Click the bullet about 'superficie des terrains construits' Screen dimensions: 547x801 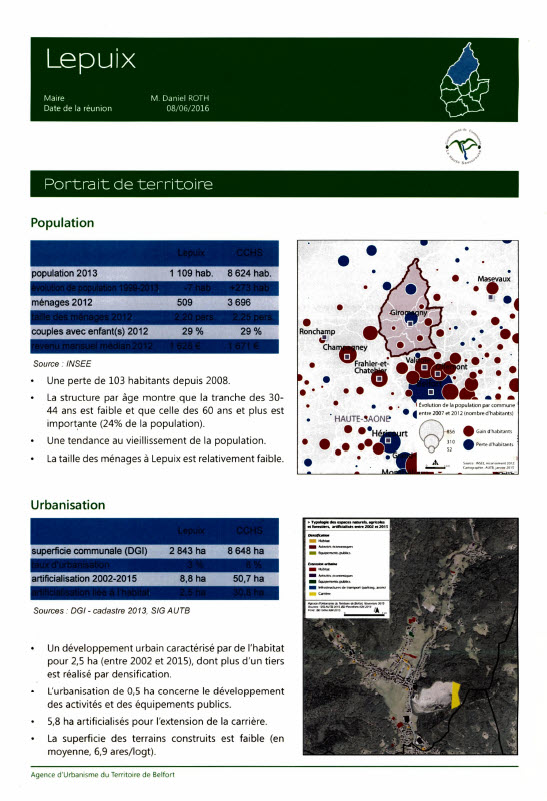click(x=165, y=745)
